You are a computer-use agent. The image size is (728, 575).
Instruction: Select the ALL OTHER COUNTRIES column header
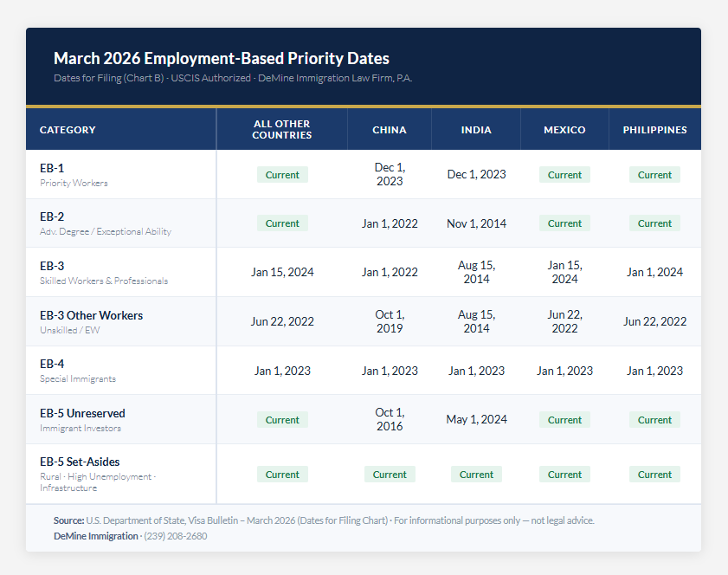[x=282, y=130]
